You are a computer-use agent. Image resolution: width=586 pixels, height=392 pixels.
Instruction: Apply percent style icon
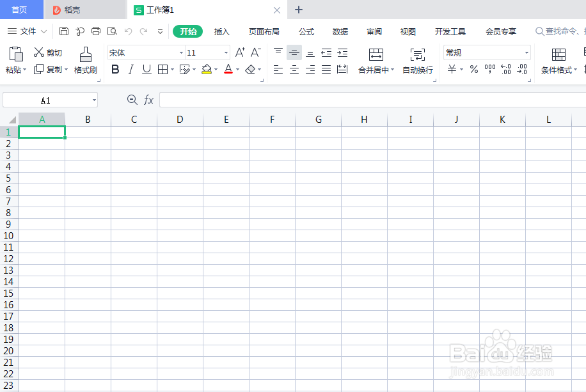coord(474,70)
